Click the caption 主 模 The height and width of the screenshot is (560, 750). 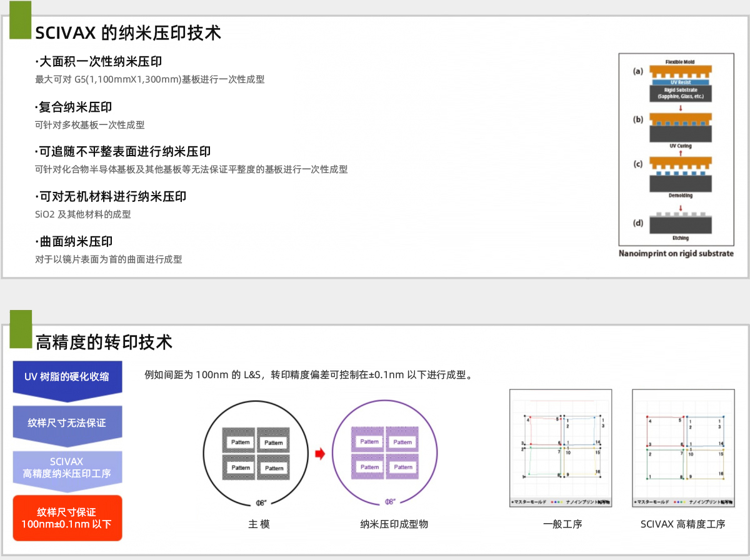(x=259, y=524)
